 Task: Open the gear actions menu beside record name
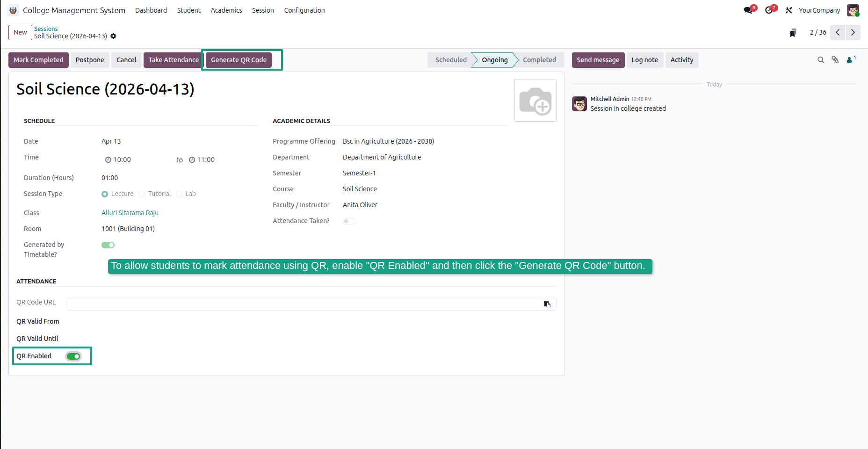pyautogui.click(x=113, y=36)
